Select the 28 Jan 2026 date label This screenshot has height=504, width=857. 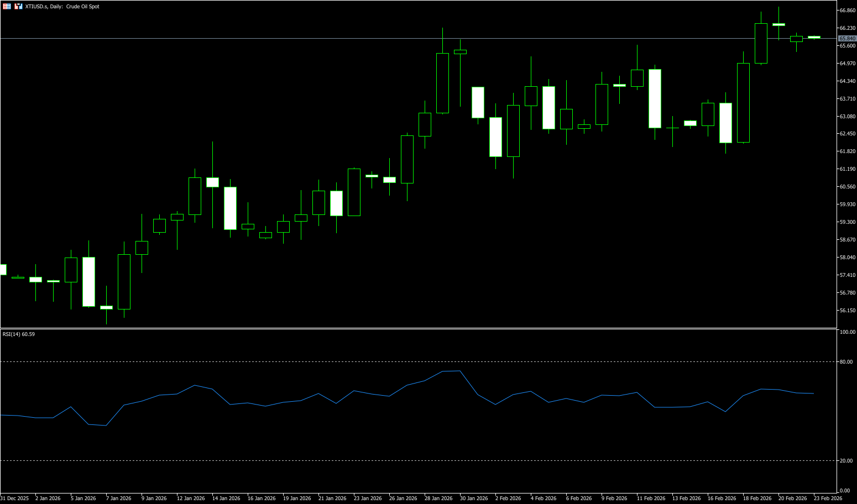tap(438, 498)
